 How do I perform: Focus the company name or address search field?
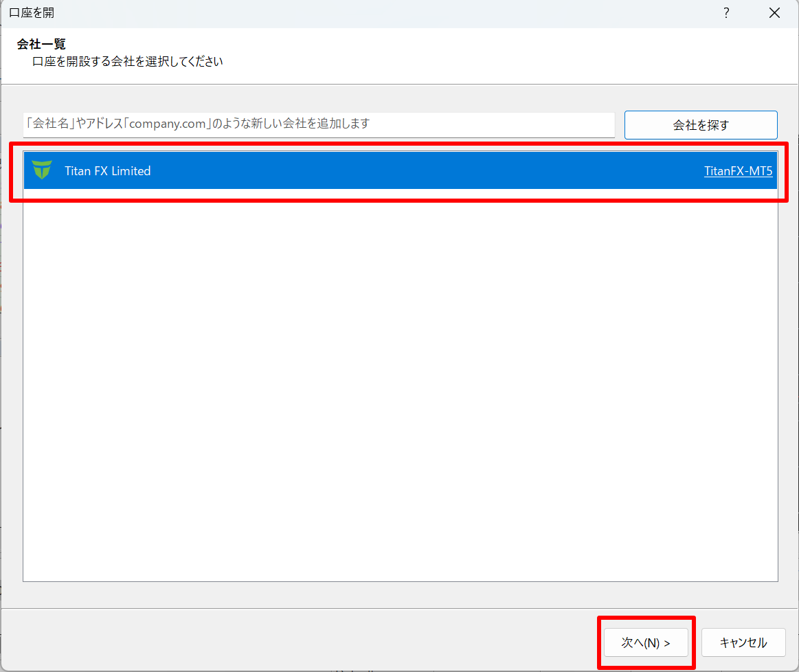point(319,125)
